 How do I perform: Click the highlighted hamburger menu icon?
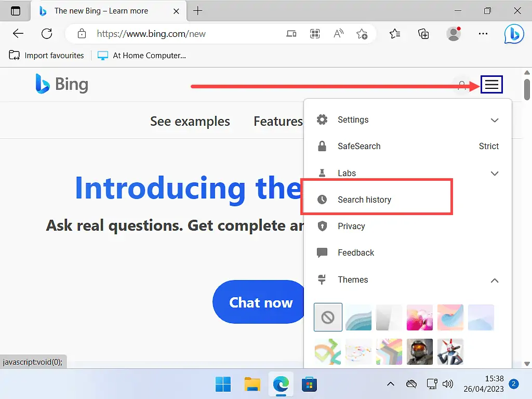coord(491,84)
